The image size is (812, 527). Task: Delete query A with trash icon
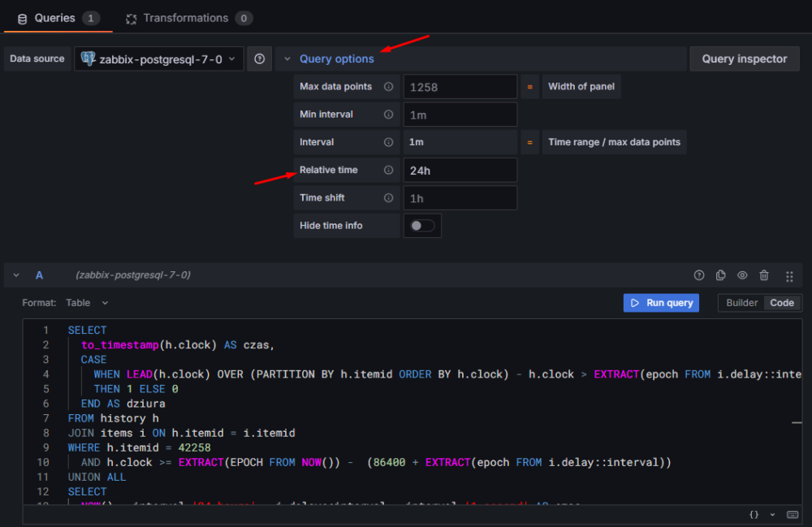click(764, 276)
